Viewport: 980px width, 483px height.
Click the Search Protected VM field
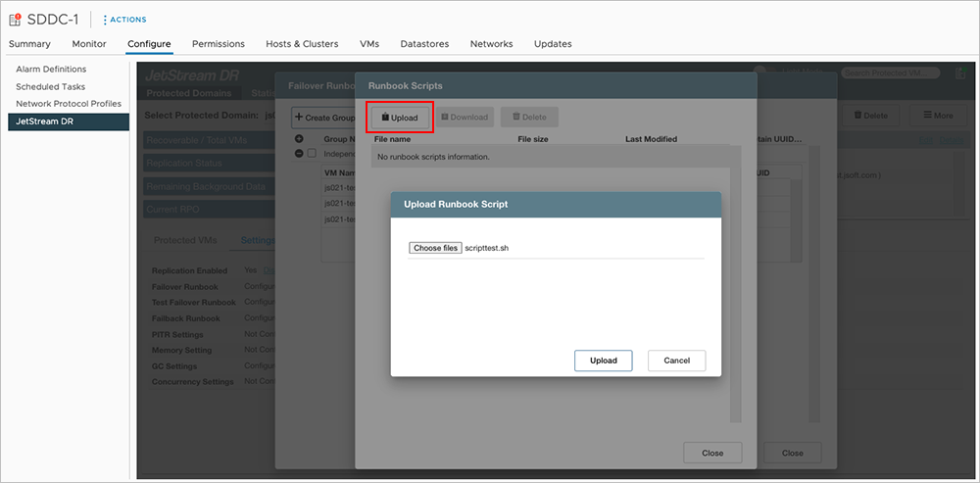click(x=889, y=73)
